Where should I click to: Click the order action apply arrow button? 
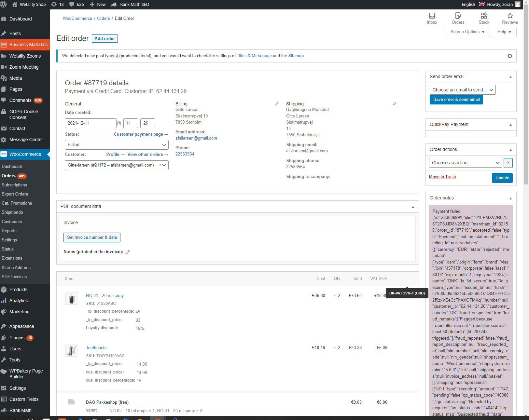click(x=508, y=163)
